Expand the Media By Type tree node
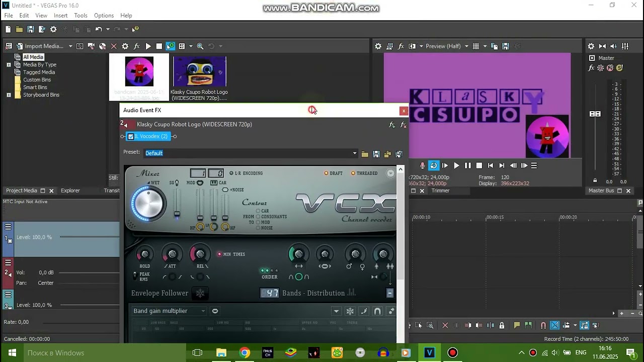Image resolution: width=644 pixels, height=362 pixels. coord(9,65)
